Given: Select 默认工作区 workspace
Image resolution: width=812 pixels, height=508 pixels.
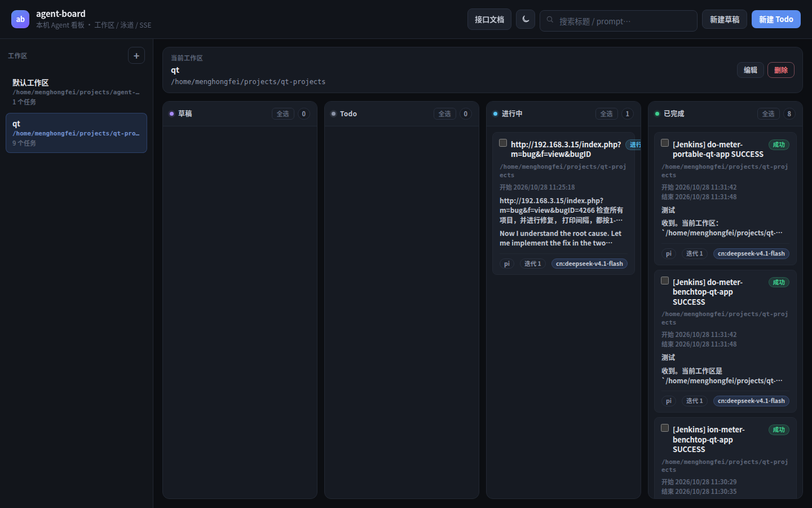Looking at the screenshot, I should coord(76,92).
